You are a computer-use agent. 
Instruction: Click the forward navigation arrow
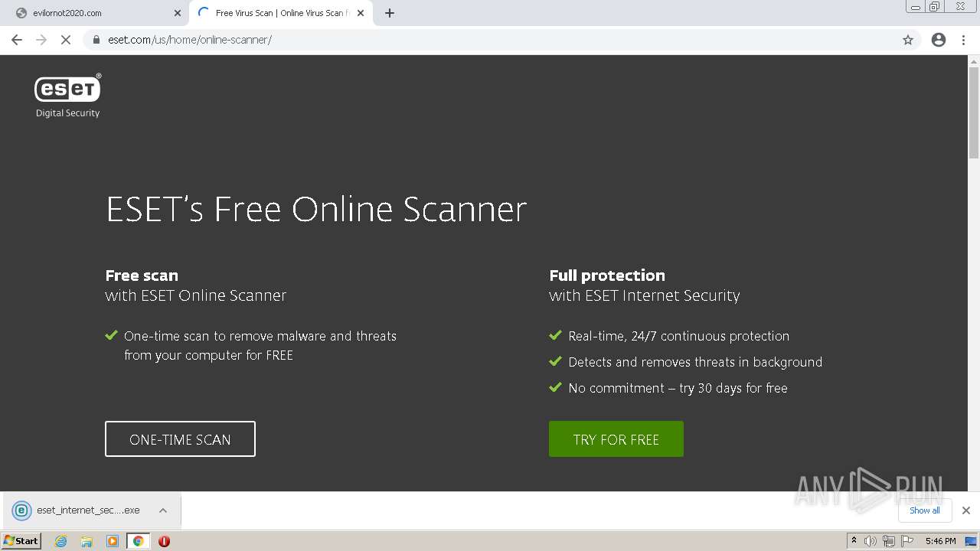pos(41,40)
